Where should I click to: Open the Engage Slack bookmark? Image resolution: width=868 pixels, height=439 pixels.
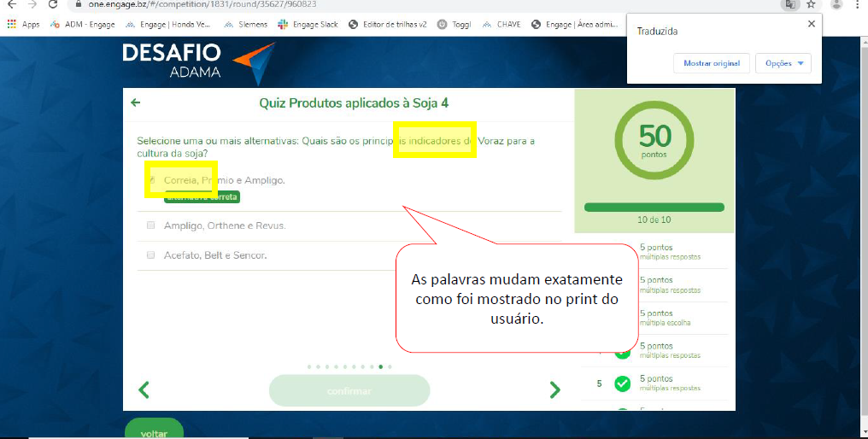click(x=308, y=25)
